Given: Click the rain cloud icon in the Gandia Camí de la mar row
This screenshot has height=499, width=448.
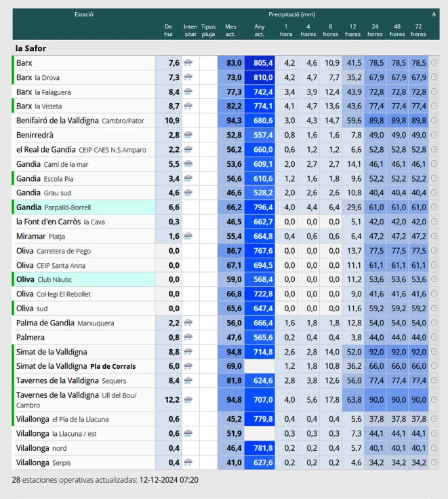Looking at the screenshot, I should (188, 164).
